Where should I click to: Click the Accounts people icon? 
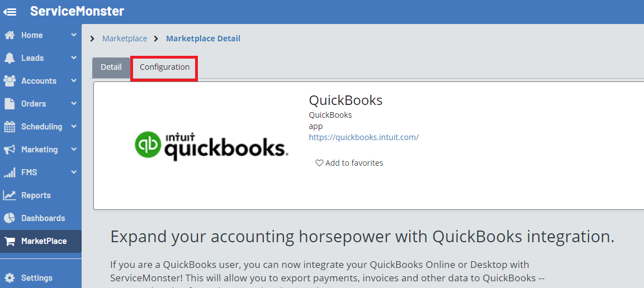pyautogui.click(x=10, y=81)
